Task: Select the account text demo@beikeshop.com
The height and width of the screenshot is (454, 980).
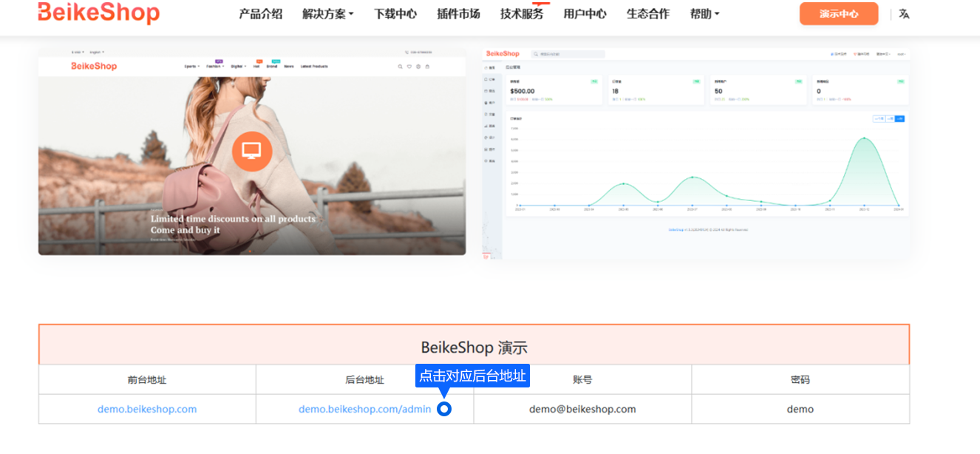Action: tap(582, 409)
